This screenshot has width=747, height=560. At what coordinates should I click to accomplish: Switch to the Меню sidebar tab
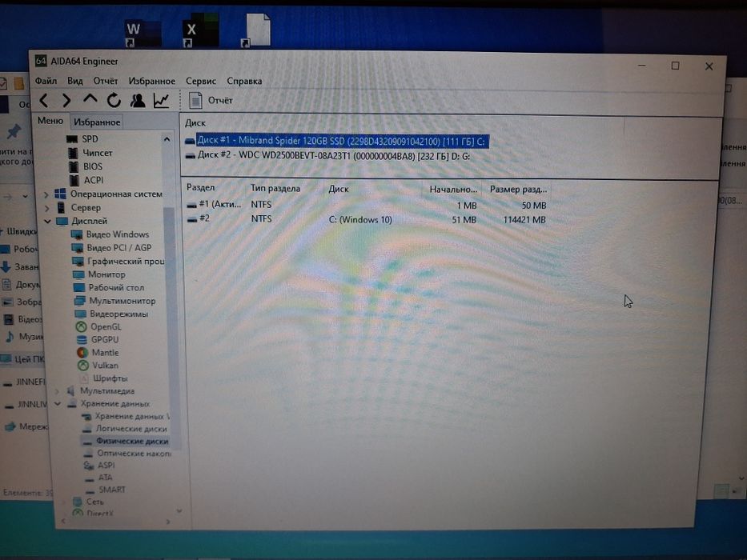pyautogui.click(x=50, y=121)
